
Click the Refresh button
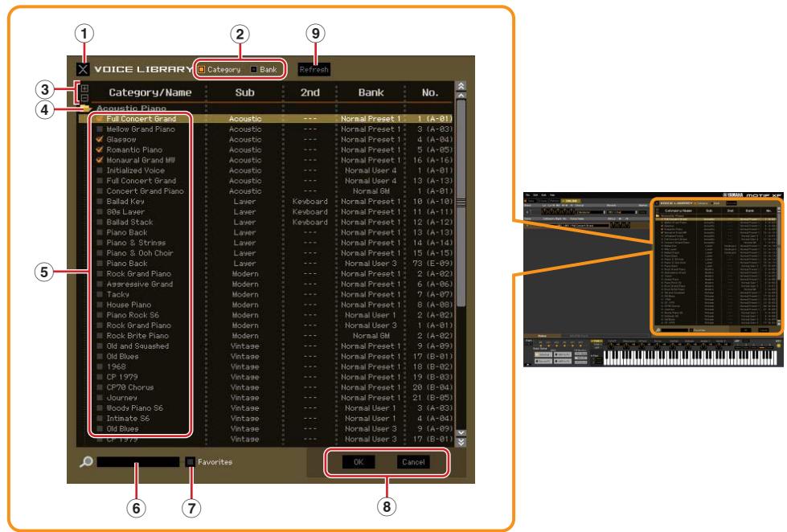(314, 69)
